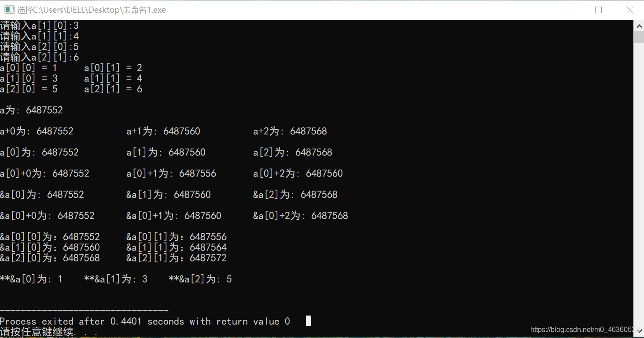Click the '请按任意键继续' prompt line
The height and width of the screenshot is (338, 644).
(49, 332)
